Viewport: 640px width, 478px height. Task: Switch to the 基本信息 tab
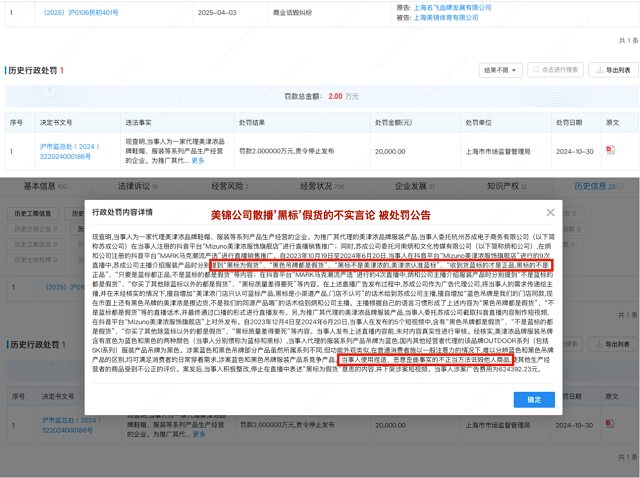45,186
